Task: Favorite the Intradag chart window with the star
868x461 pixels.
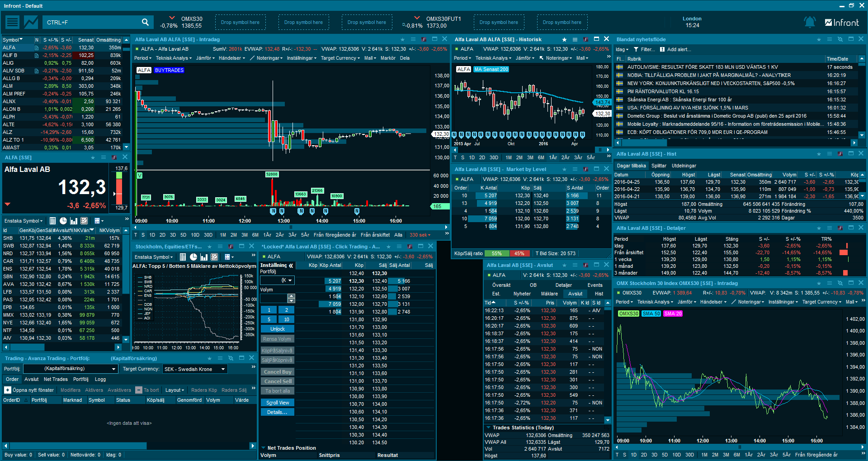Action: click(x=403, y=39)
